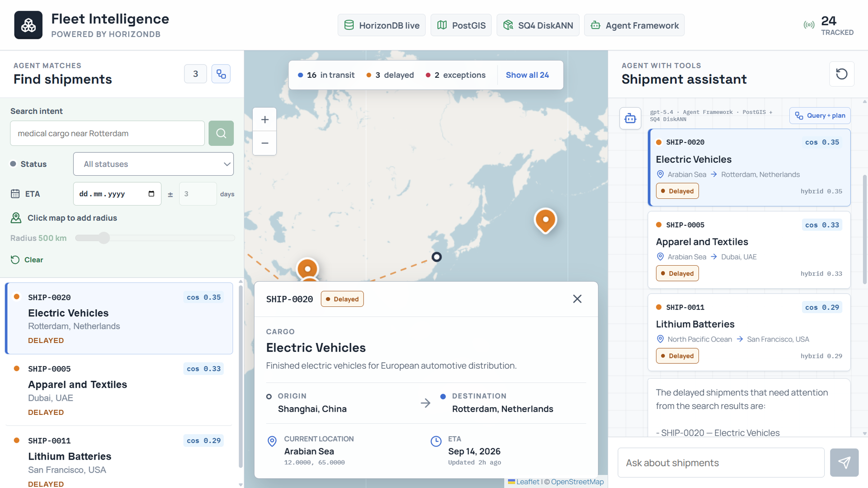Filter map to 2 exceptions
The height and width of the screenshot is (488, 868).
(x=456, y=75)
